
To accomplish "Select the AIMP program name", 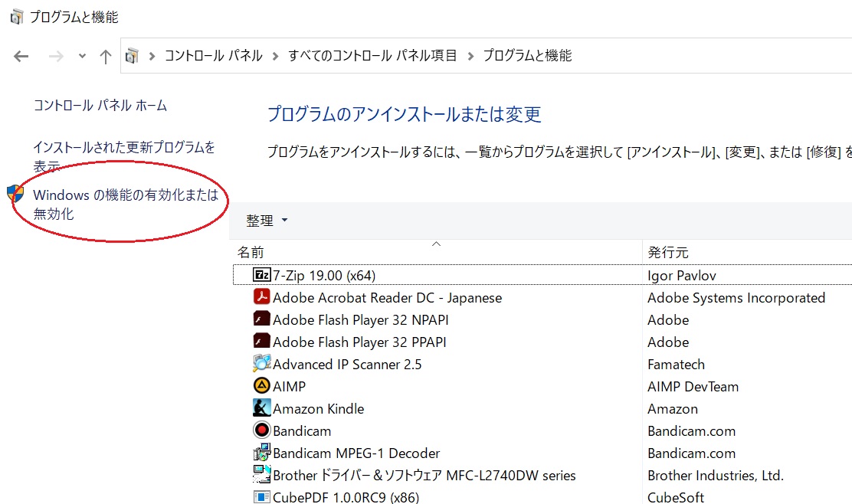I will tap(289, 387).
